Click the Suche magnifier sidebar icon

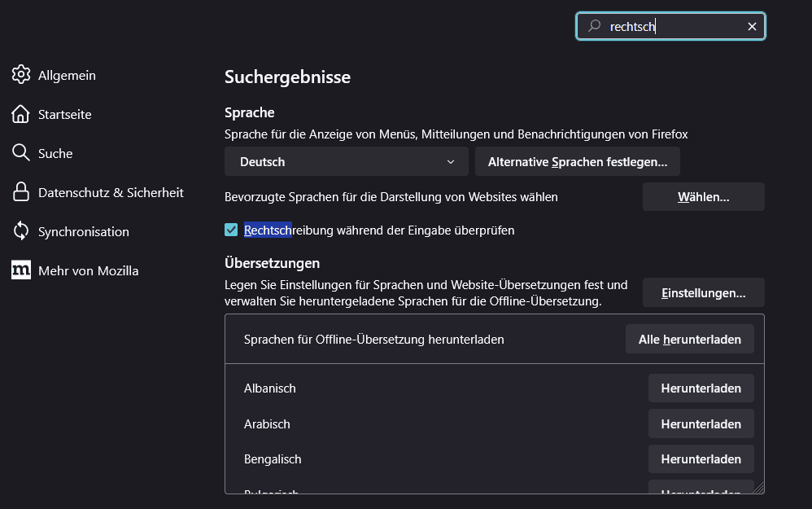pyautogui.click(x=21, y=153)
